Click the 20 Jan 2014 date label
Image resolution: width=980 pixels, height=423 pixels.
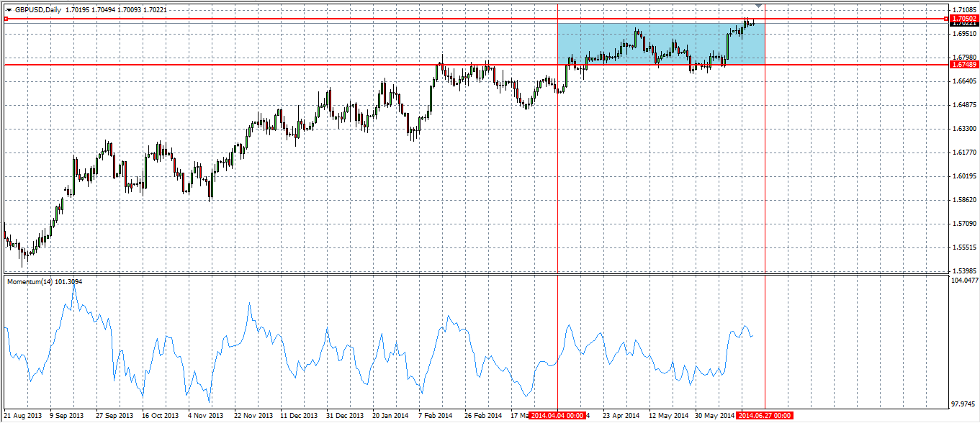coord(391,416)
